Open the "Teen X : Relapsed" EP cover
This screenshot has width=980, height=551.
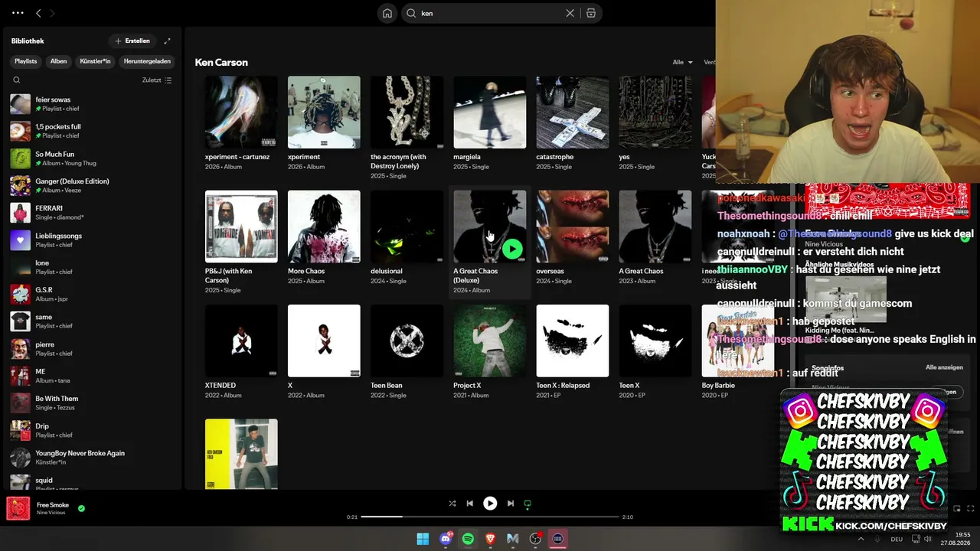(x=572, y=341)
